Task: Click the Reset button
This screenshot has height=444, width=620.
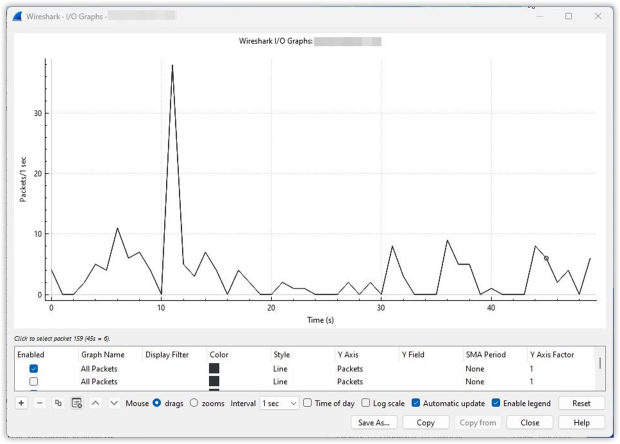Action: coord(581,403)
